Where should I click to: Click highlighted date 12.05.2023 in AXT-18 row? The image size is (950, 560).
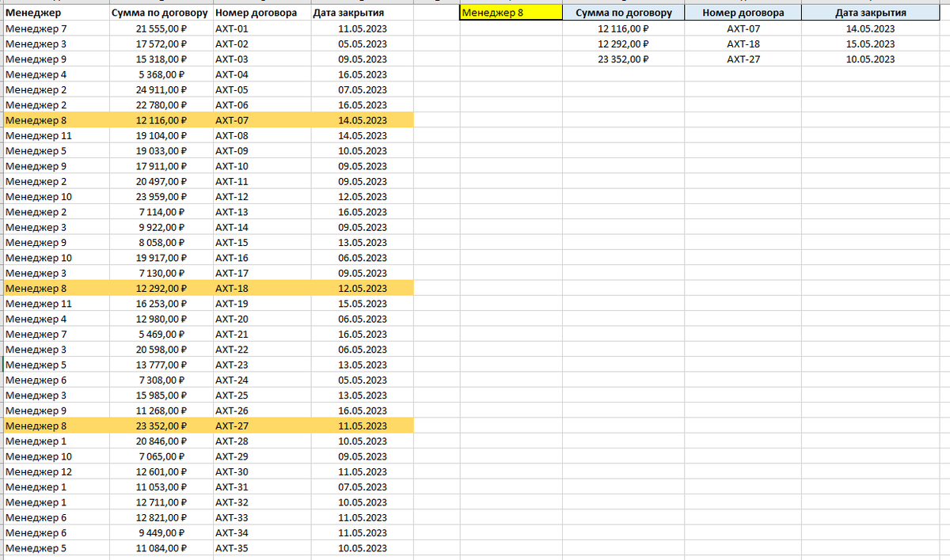tap(363, 289)
